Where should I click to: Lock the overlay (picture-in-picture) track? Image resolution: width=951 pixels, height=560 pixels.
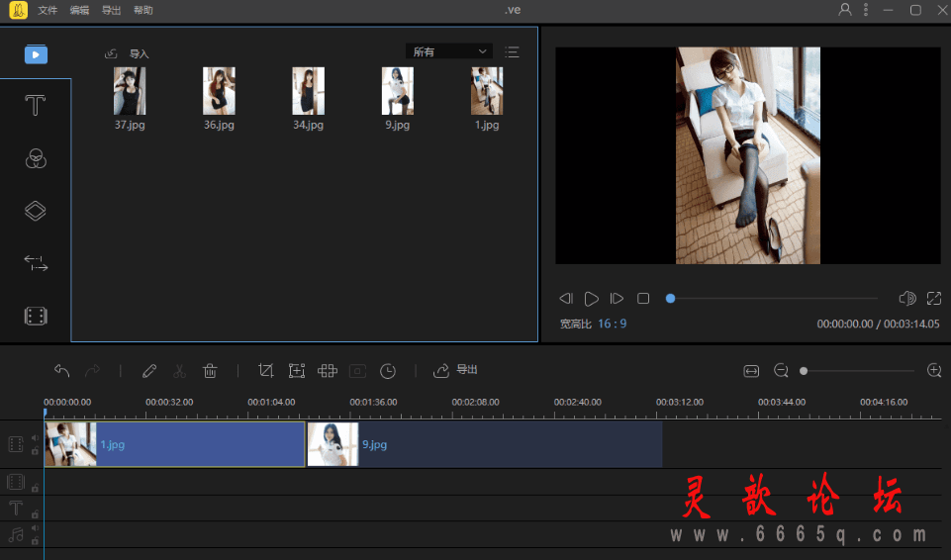(x=36, y=488)
